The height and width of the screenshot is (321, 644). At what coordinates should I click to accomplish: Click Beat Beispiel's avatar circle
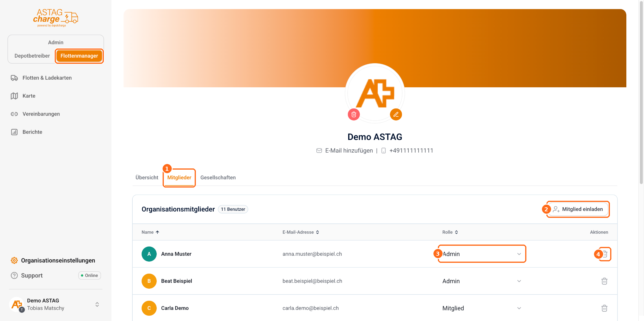149,281
